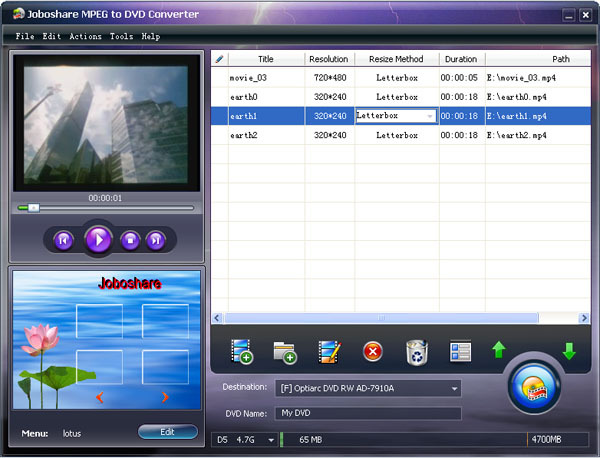Expand the Letterbox resize method dropdown for earth1
Viewport: 600px width, 458px height.
click(x=430, y=116)
